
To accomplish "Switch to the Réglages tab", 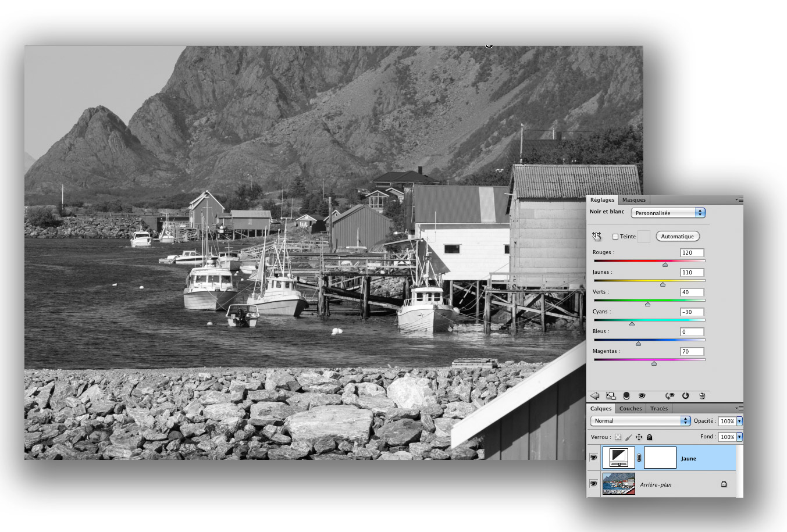I will click(x=602, y=199).
